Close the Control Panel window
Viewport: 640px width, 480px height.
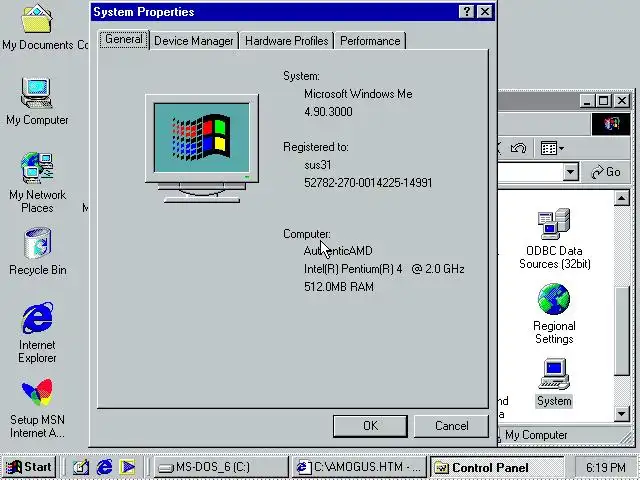coord(622,100)
